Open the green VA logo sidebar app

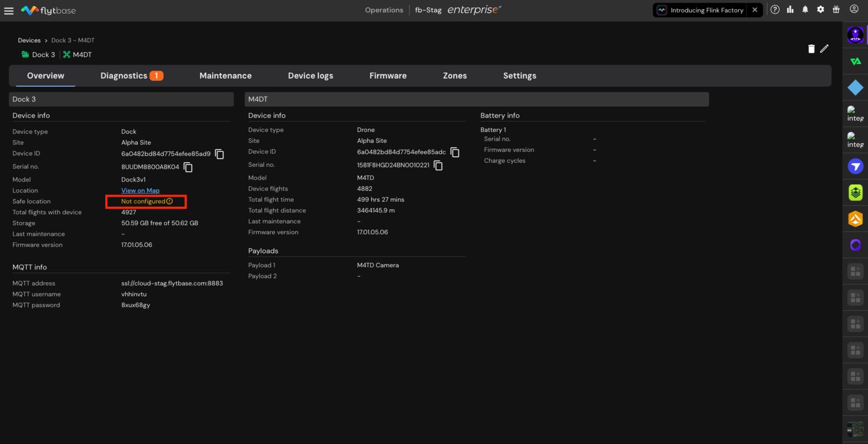click(856, 61)
